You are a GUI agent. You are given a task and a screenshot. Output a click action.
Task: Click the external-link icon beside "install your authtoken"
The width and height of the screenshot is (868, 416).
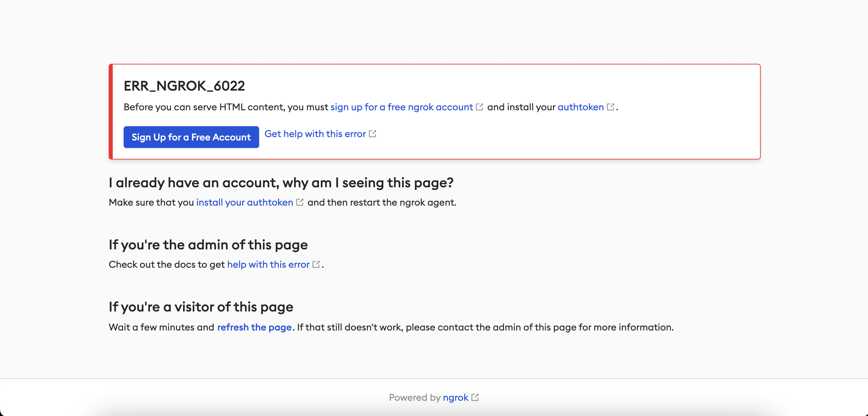pos(300,202)
